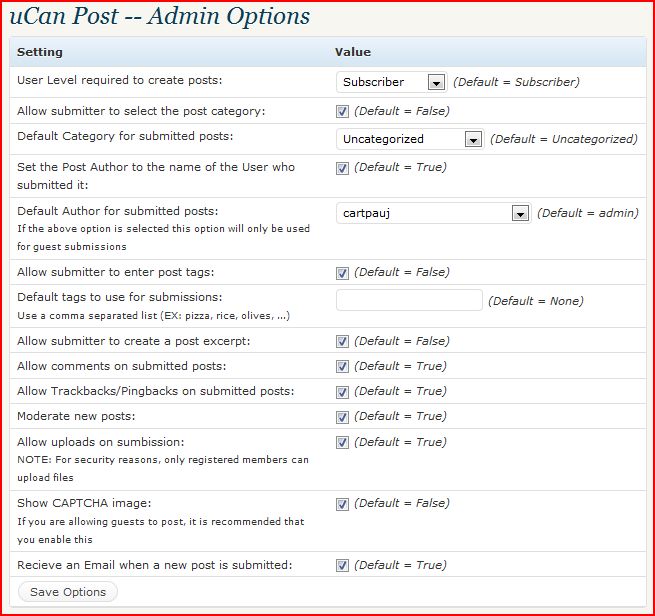This screenshot has height=616, width=655.
Task: Toggle Show CAPTCHA image checkbox
Action: (342, 504)
